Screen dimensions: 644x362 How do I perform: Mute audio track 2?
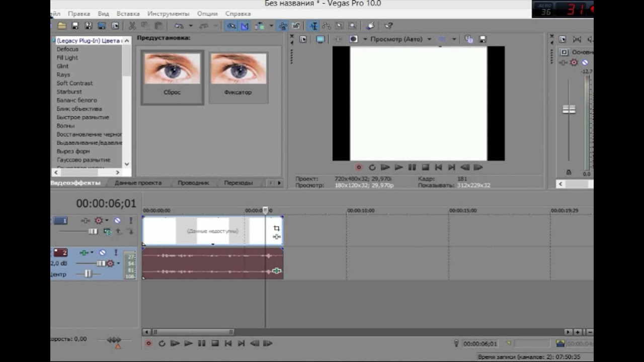coord(103,252)
